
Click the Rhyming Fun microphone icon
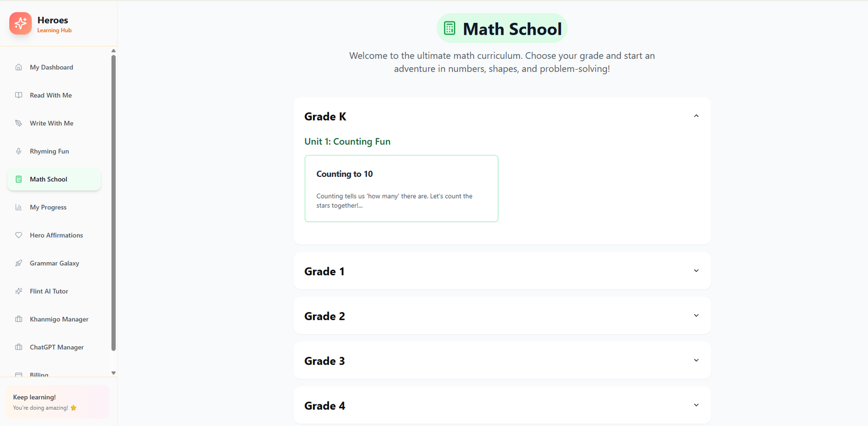[x=18, y=151]
